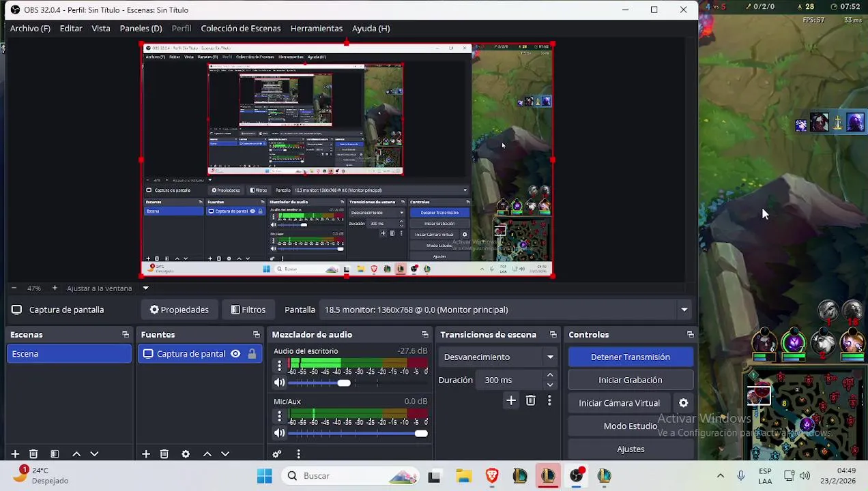The width and height of the screenshot is (868, 491).
Task: Undock the Mezclador de audio panel
Action: coord(425,335)
